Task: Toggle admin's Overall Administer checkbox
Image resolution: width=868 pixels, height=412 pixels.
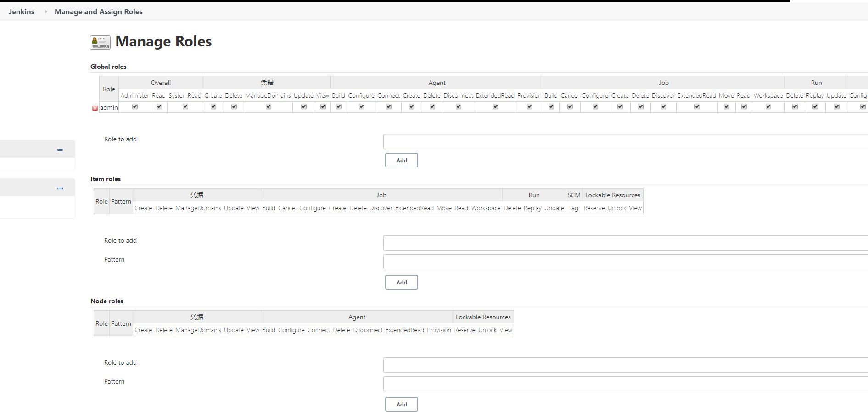Action: 135,106
